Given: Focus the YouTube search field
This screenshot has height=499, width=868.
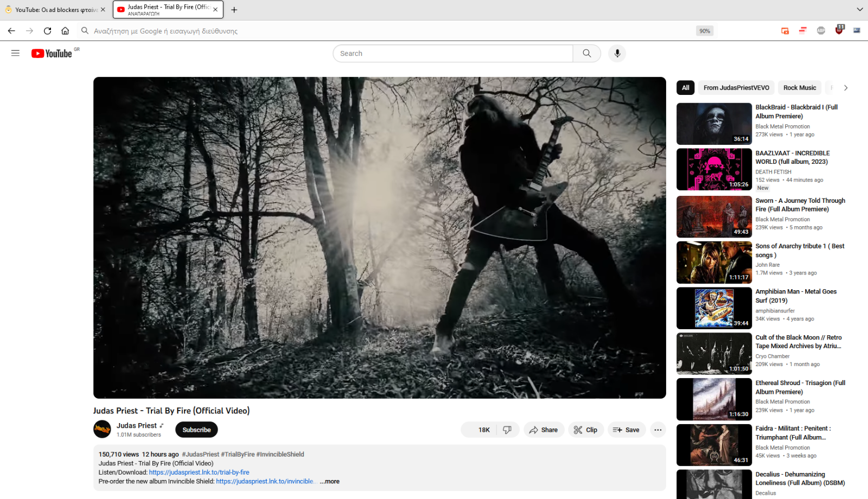Looking at the screenshot, I should pos(453,53).
